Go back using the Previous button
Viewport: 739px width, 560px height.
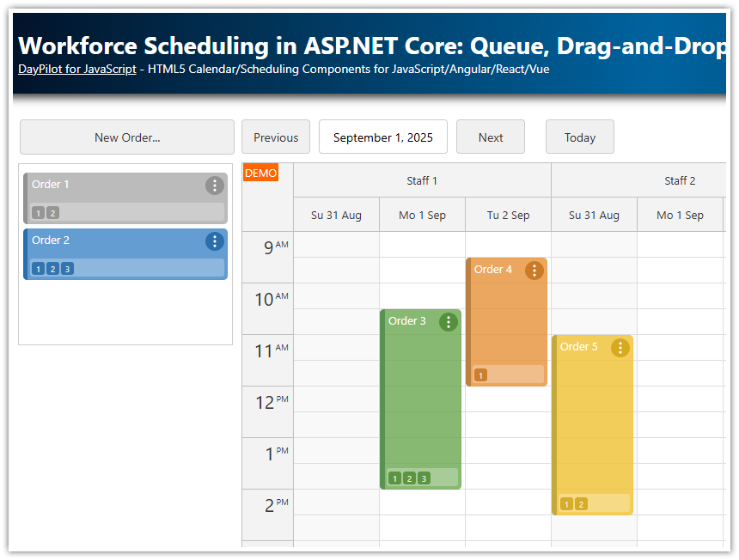[x=275, y=137]
